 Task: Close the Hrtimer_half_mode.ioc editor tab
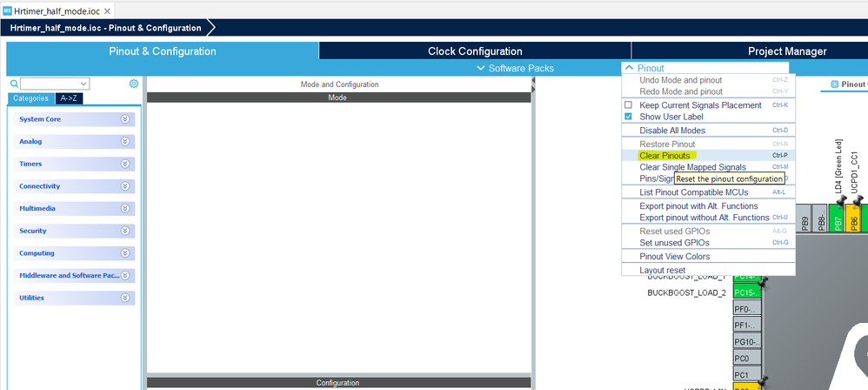click(107, 11)
